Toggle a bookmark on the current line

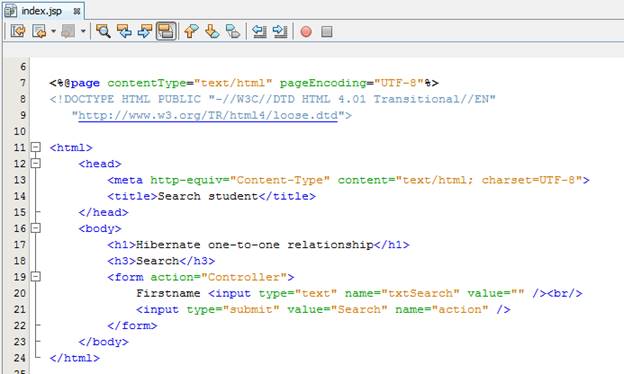click(233, 31)
